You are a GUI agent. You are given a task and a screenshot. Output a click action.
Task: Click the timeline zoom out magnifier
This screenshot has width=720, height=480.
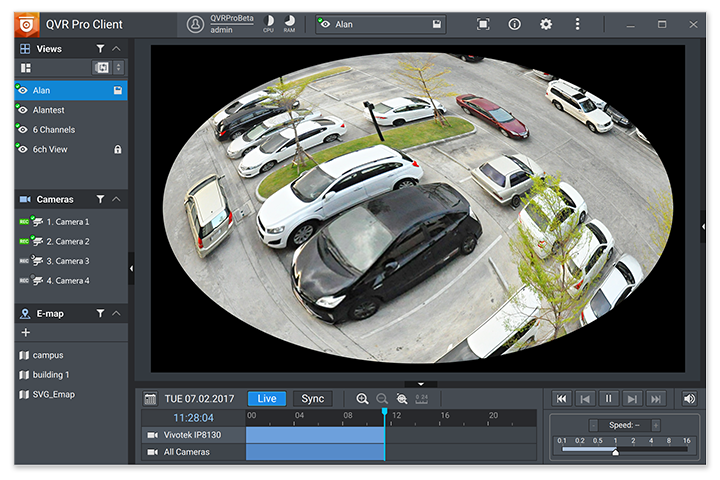[x=382, y=399]
